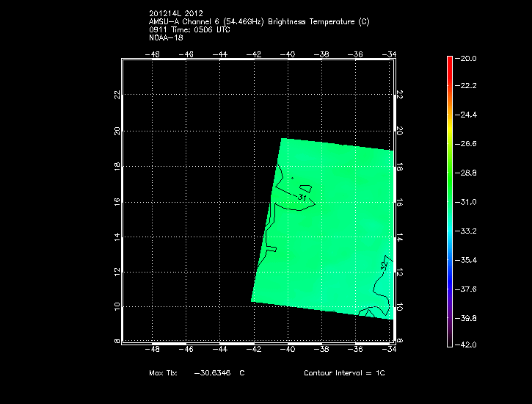The image size is (532, 404).
Task: Click the 14 label on left axis
Action: 116,237
